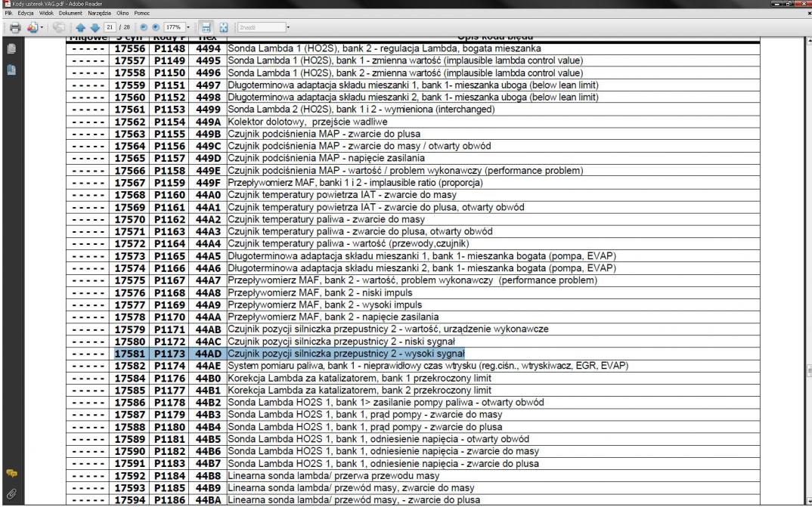Click 'Przepływomierz MAF, bank 2 - niski impuls'
The height and width of the screenshot is (507, 812).
pyautogui.click(x=320, y=292)
